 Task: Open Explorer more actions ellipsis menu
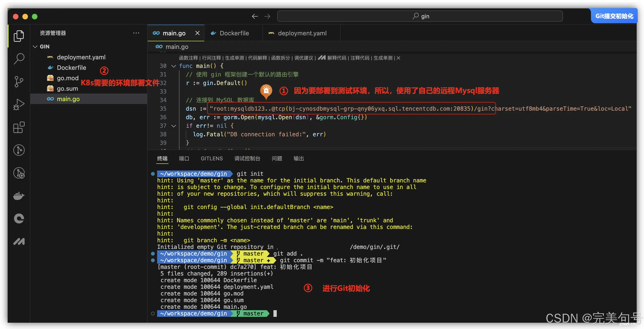click(136, 33)
